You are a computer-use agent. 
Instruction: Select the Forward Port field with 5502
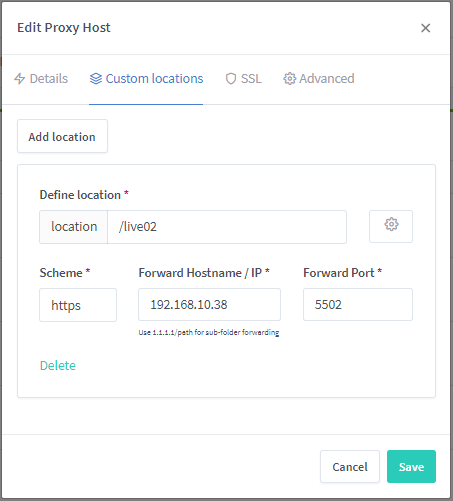(x=358, y=304)
